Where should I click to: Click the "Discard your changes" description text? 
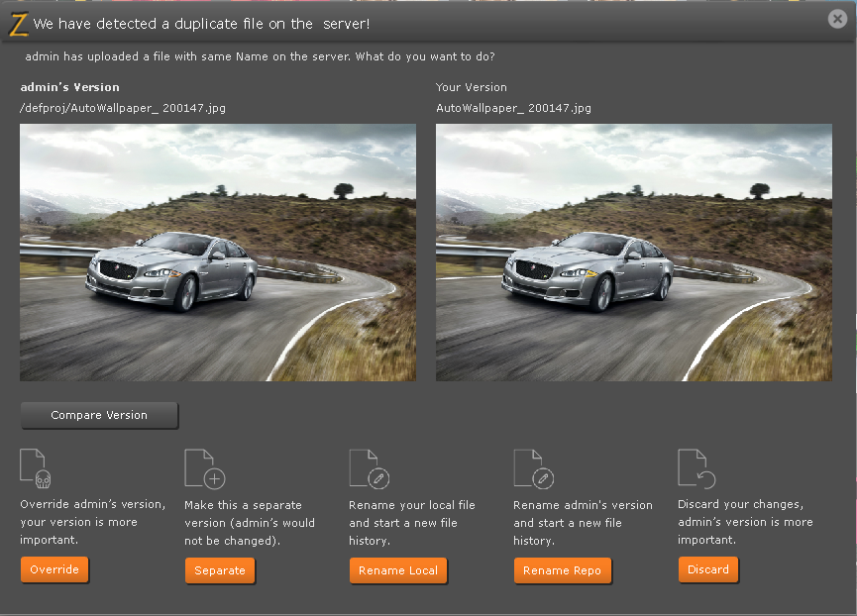click(745, 522)
